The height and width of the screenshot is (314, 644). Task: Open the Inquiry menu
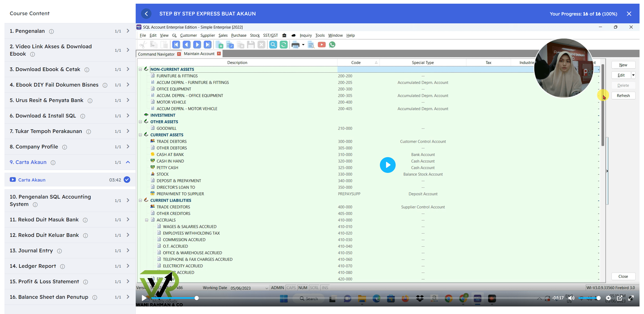coord(306,35)
